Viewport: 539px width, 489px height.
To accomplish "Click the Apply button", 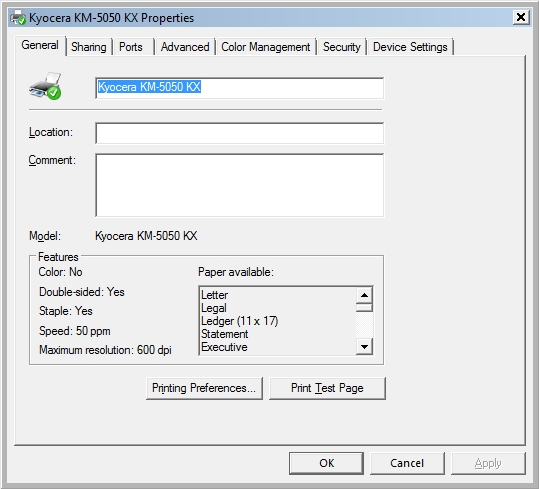I will (x=488, y=463).
